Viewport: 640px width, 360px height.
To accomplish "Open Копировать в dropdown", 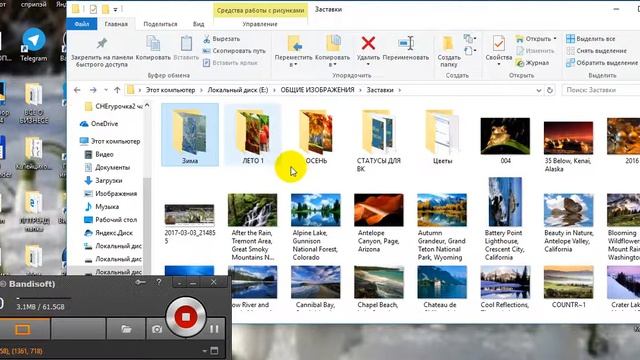I will click(333, 51).
